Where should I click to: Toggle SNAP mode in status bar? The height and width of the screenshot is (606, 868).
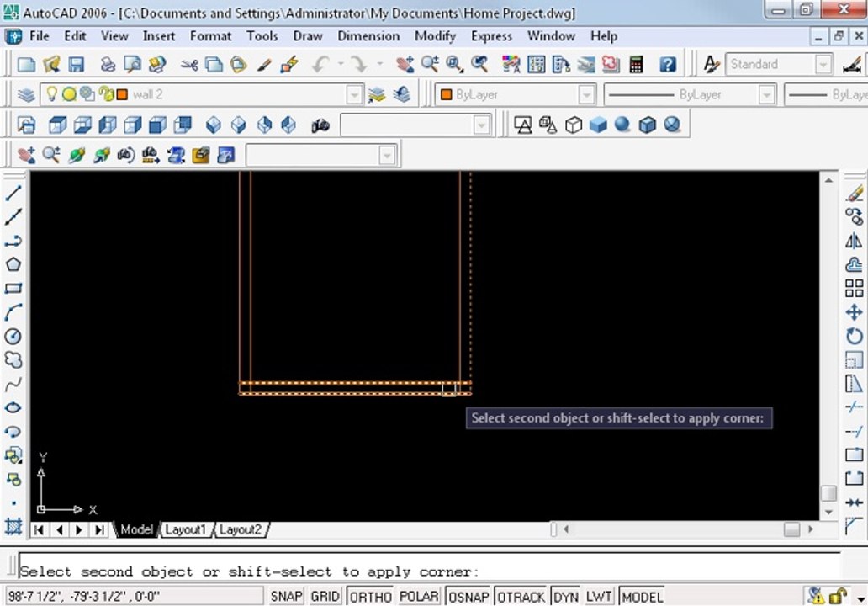tap(286, 597)
